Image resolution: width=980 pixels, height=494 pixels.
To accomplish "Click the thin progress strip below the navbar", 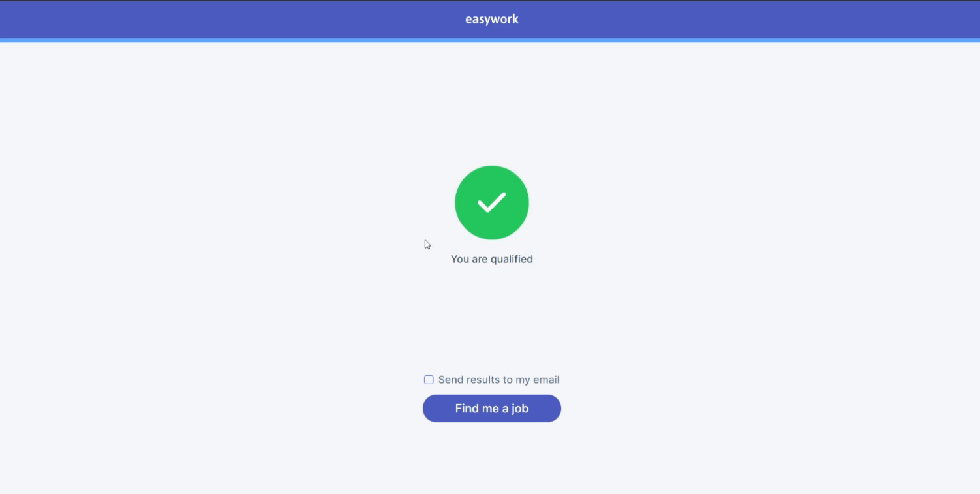I will click(490, 40).
